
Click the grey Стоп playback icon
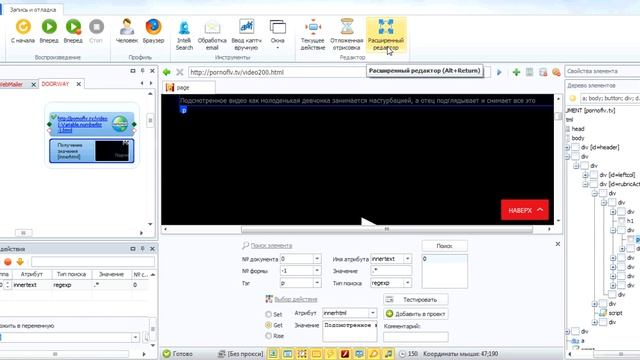96,27
